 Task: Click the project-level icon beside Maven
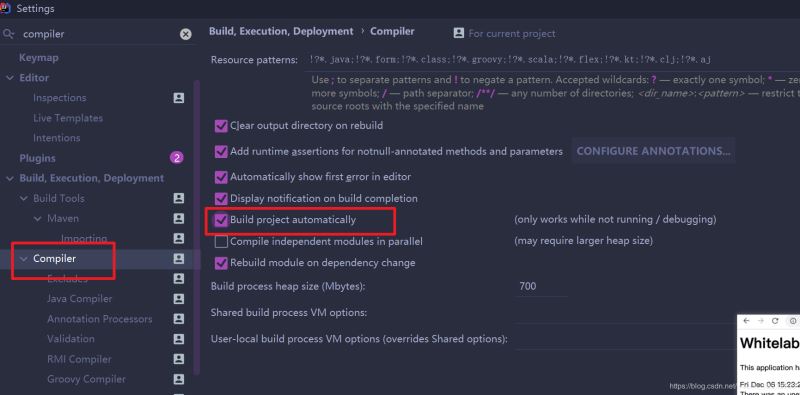coord(179,218)
